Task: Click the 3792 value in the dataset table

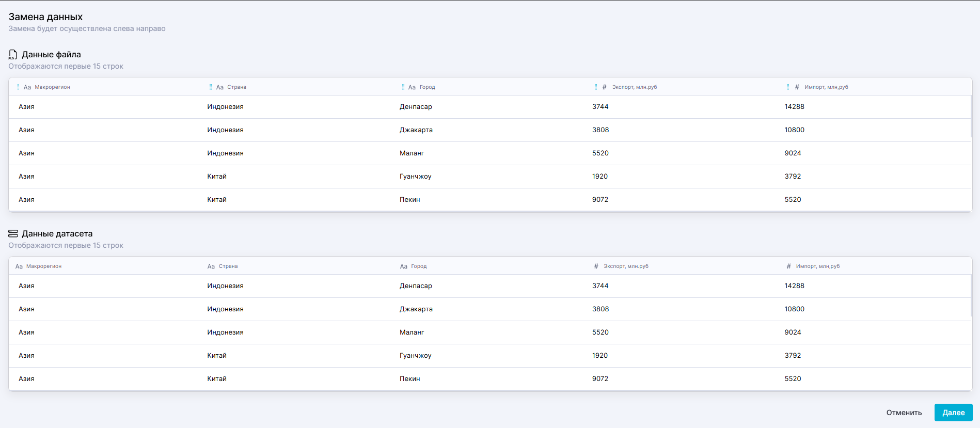Action: click(x=793, y=356)
